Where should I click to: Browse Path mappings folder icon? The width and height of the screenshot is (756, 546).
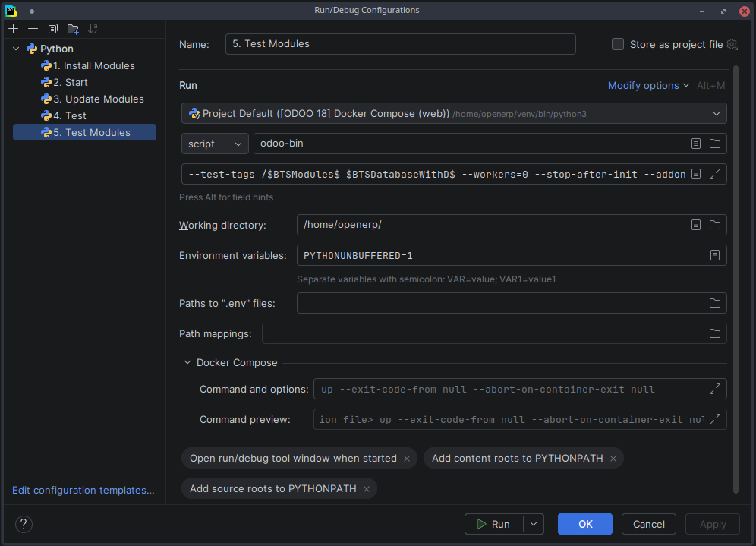click(x=715, y=333)
